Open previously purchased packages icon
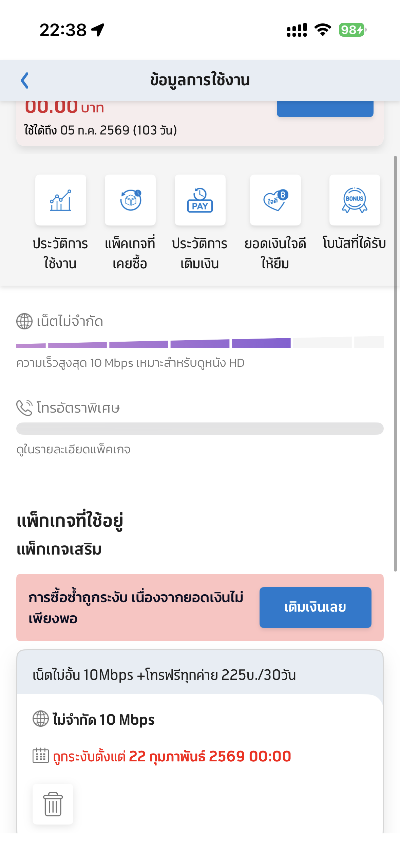The image size is (400, 868). 130,200
